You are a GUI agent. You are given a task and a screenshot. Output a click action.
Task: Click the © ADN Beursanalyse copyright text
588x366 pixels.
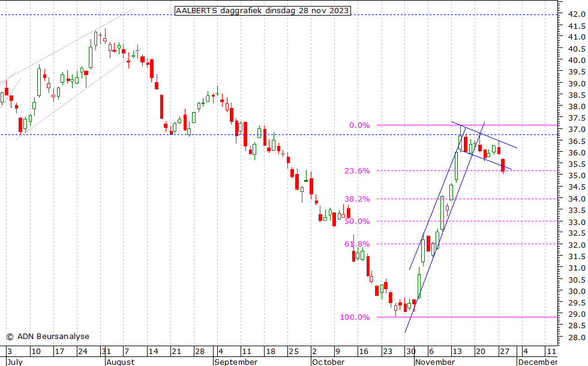[47, 337]
